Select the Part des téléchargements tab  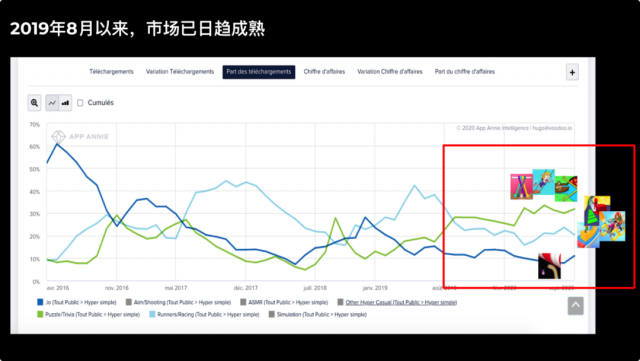pos(259,72)
